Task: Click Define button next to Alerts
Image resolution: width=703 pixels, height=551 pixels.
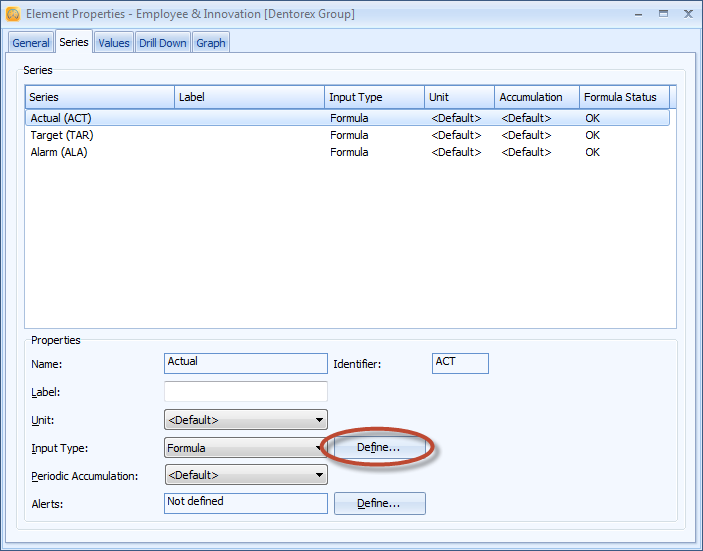Action: [379, 503]
